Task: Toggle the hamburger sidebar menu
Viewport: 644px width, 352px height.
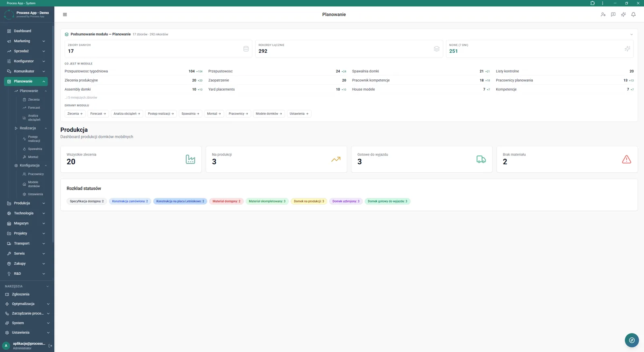Action: click(x=65, y=14)
